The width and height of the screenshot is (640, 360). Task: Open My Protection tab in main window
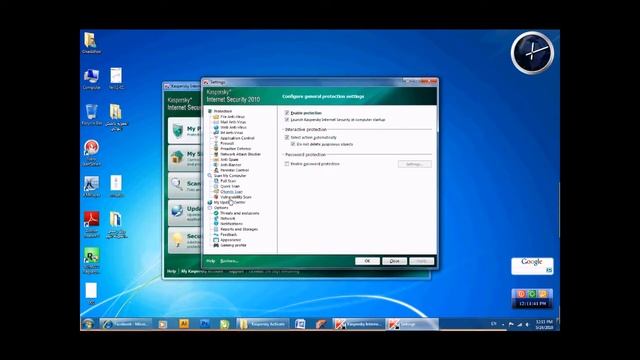[184, 131]
